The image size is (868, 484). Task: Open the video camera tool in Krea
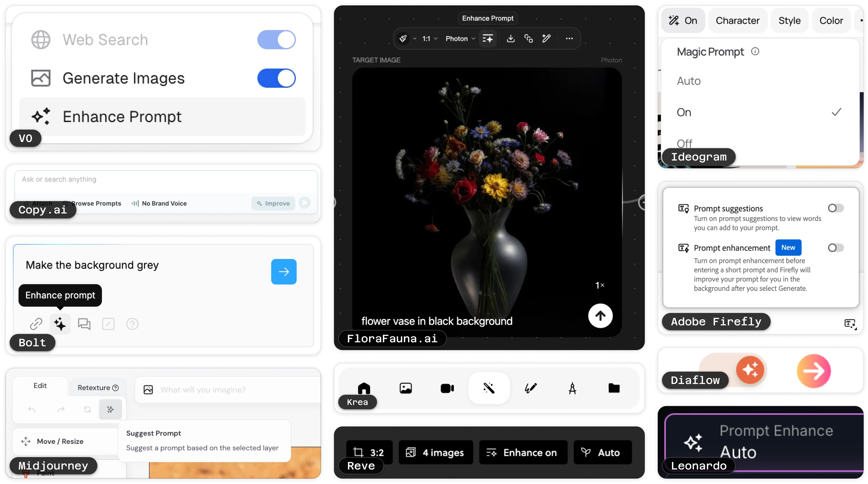click(x=447, y=388)
